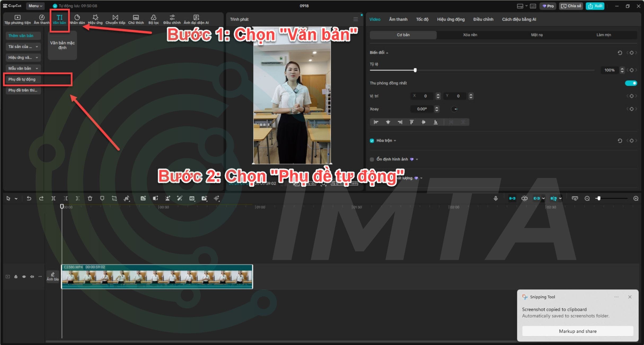Open the Bộ lọc filters panel
This screenshot has height=345, width=644.
point(153,19)
